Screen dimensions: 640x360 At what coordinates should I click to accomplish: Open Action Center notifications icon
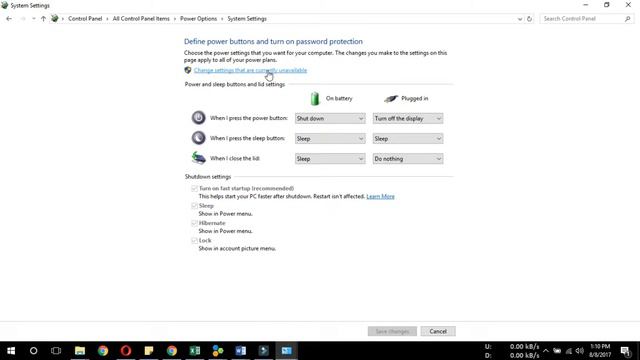pos(625,351)
